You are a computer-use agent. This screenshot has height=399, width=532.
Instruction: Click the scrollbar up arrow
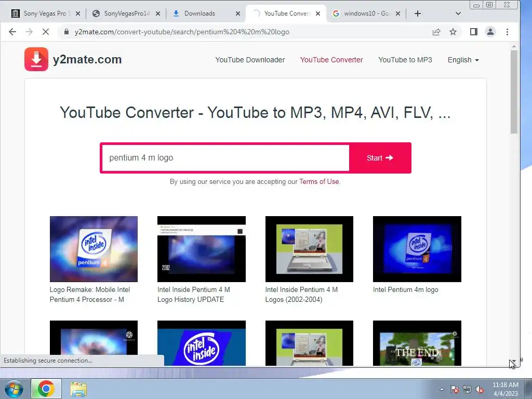514,46
